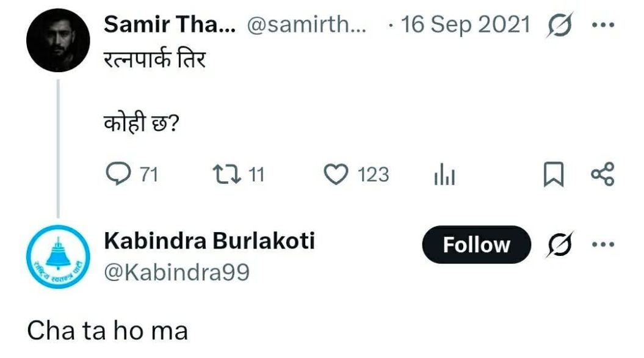Image resolution: width=644 pixels, height=358 pixels.
Task: Click Grok icon beside Follow button
Action: tap(556, 244)
